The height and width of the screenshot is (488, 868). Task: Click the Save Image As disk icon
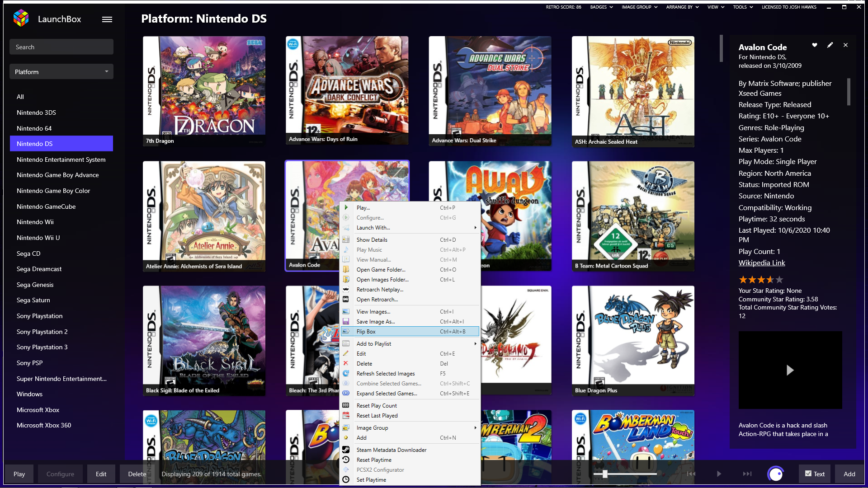click(346, 321)
